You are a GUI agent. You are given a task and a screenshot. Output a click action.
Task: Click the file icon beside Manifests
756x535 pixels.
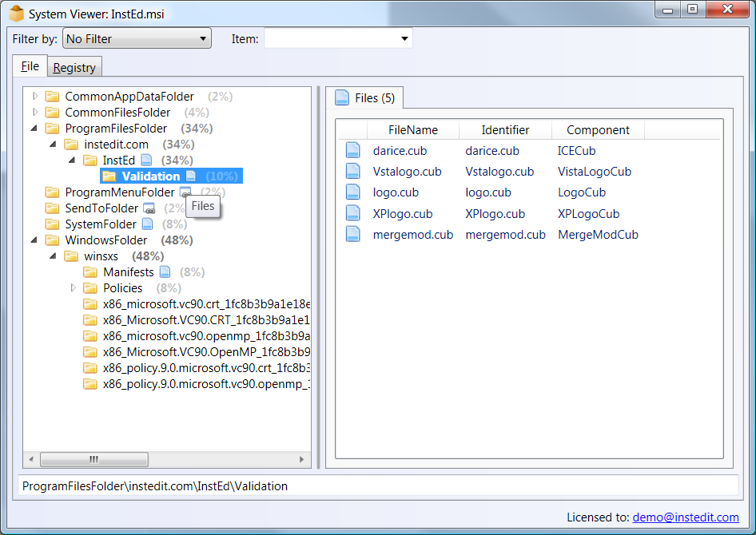(x=165, y=272)
